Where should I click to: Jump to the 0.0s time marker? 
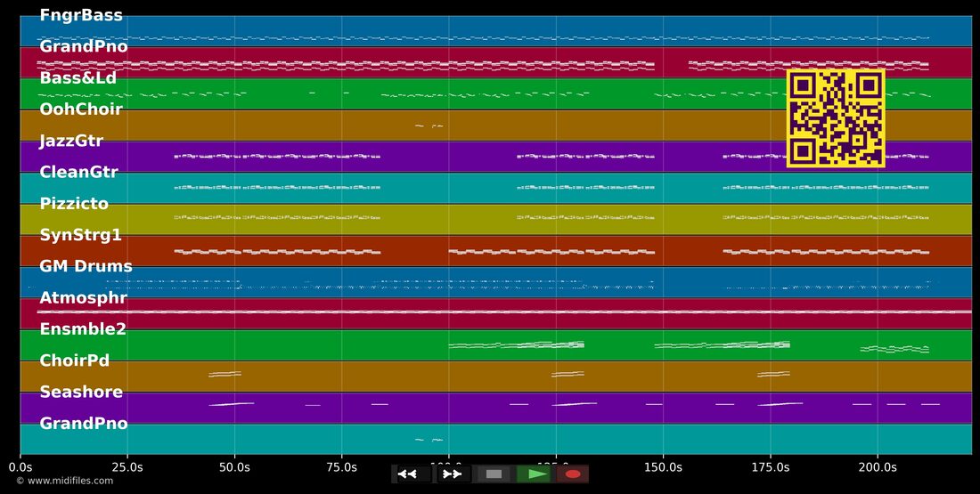(x=20, y=467)
